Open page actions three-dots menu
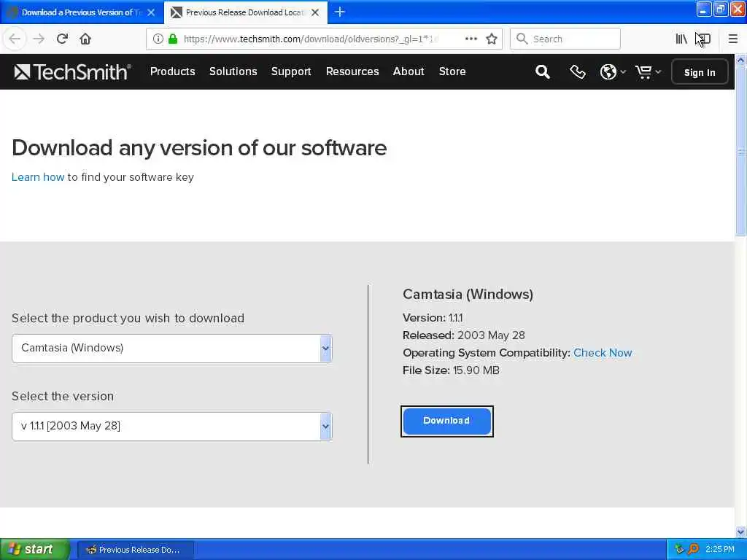Viewport: 747px width, 560px height. point(471,39)
